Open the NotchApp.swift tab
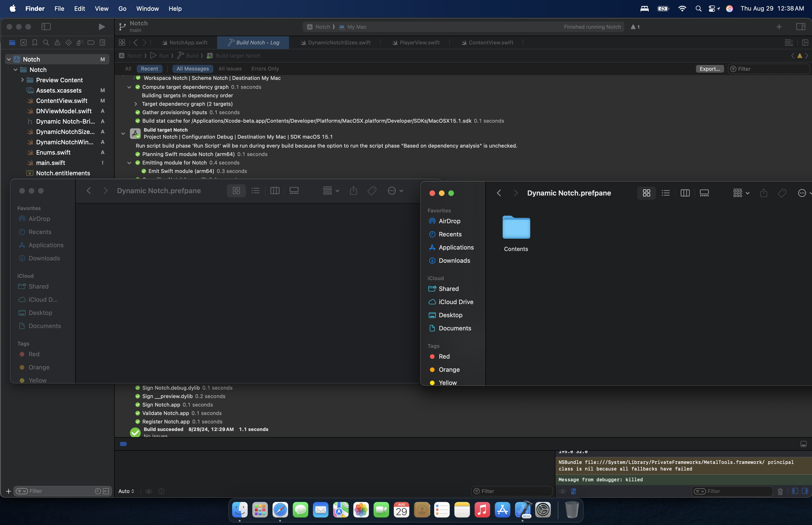The width and height of the screenshot is (812, 525). tap(185, 43)
